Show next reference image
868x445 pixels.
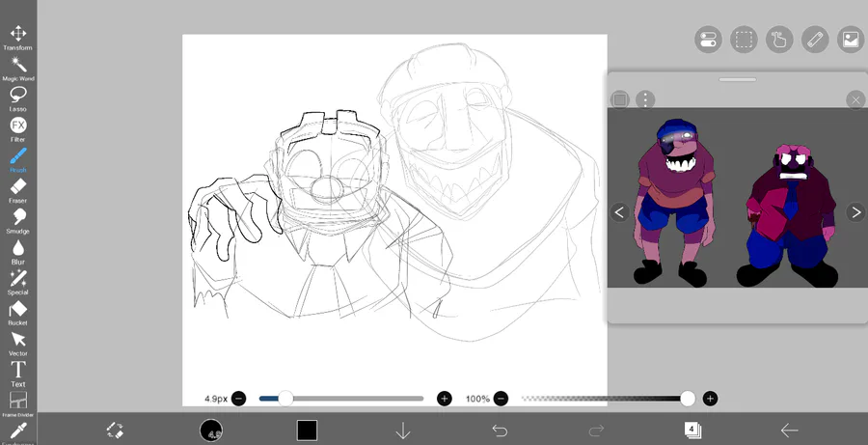click(855, 212)
